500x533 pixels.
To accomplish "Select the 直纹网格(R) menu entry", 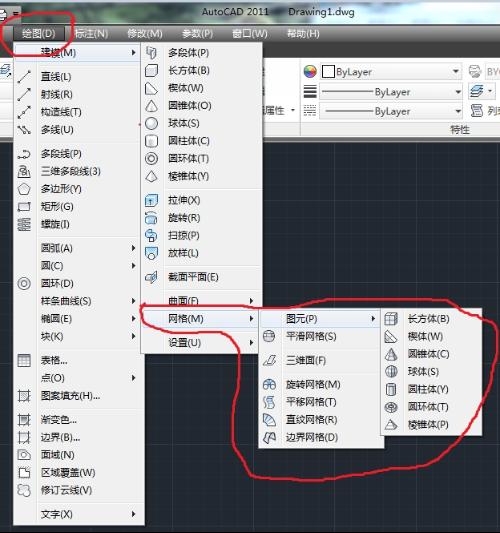I will (x=321, y=420).
